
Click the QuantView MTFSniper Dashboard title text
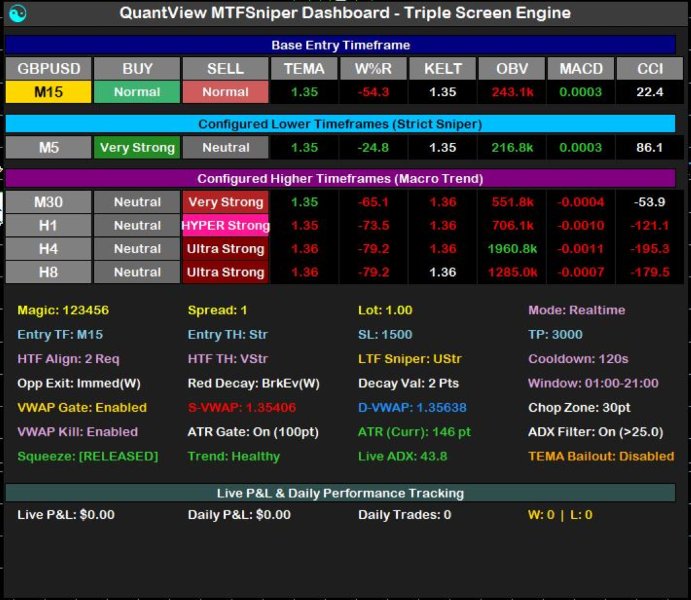pos(345,13)
